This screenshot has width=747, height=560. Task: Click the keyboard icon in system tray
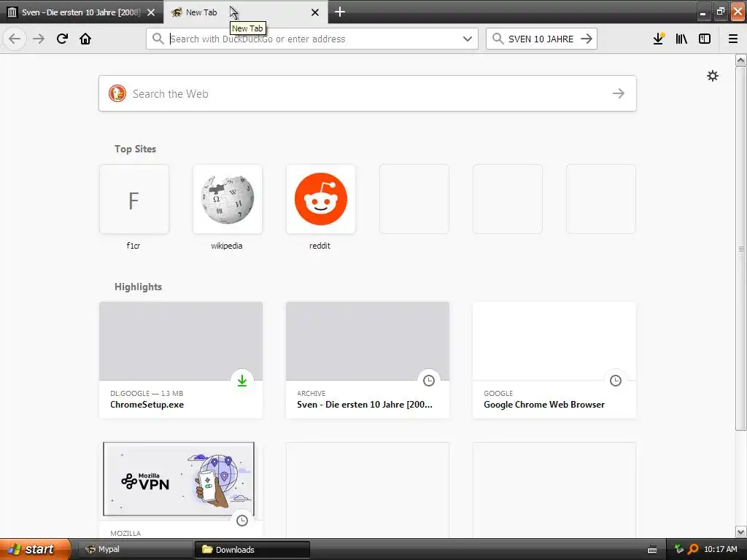652,550
